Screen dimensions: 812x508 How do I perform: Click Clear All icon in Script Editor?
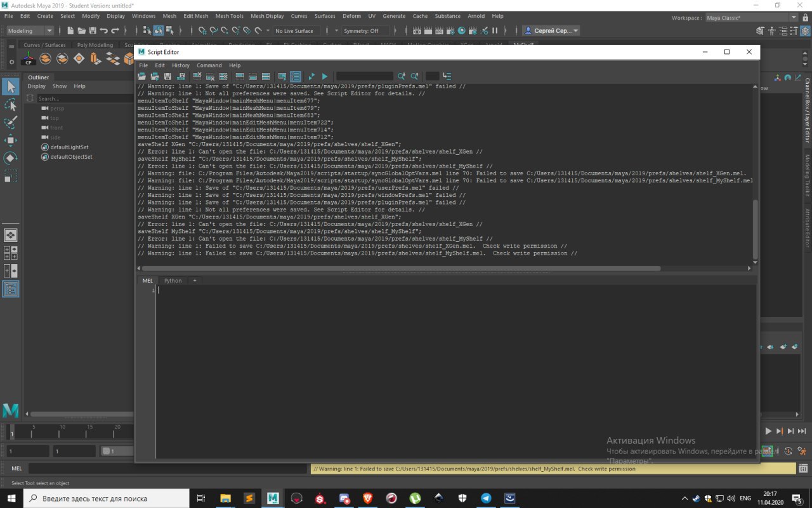[223, 76]
